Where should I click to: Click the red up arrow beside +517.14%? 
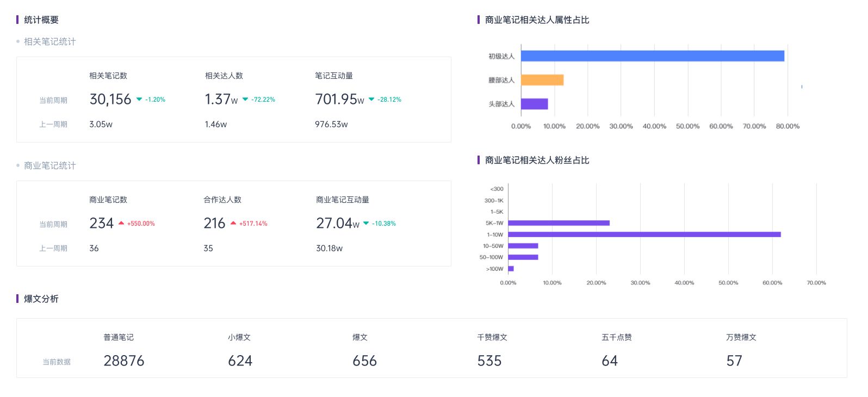[x=233, y=223]
